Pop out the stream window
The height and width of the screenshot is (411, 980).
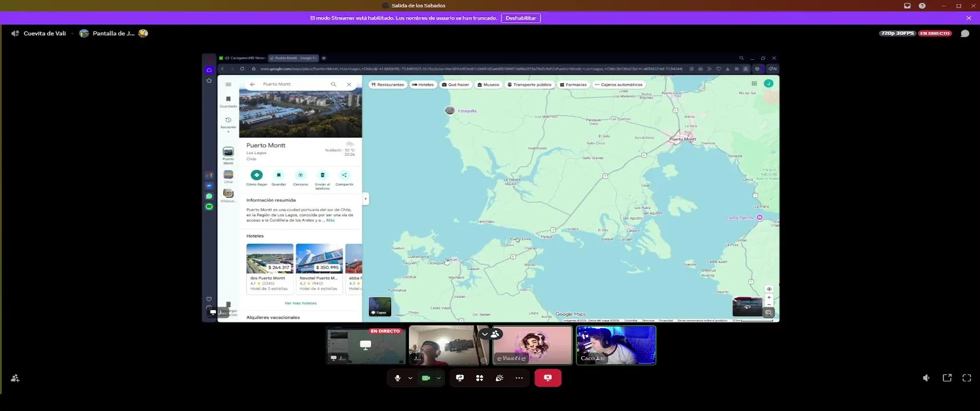click(947, 378)
